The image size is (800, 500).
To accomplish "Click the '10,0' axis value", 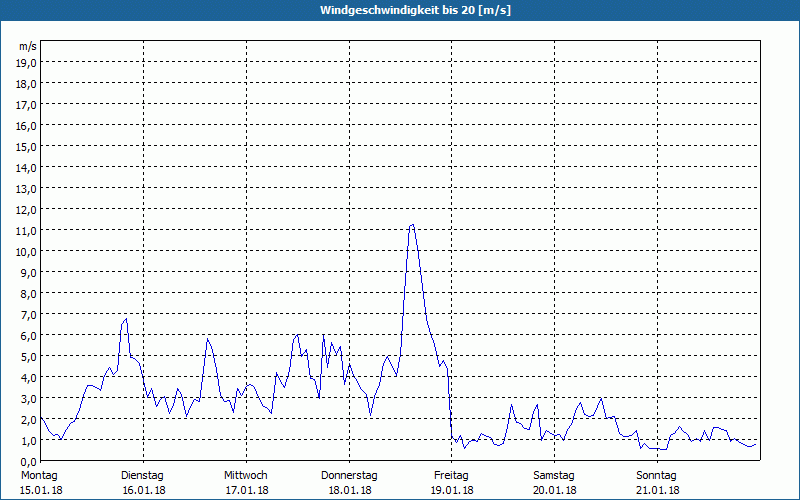I will [26, 252].
